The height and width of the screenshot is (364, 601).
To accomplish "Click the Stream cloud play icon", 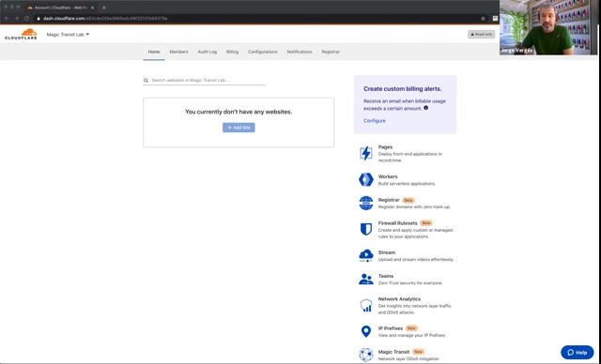I will point(366,255).
